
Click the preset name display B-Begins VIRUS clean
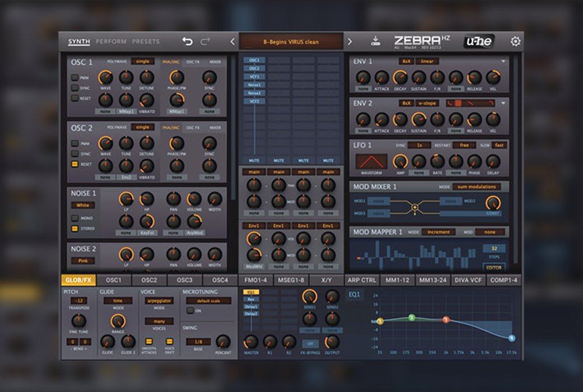pyautogui.click(x=291, y=41)
